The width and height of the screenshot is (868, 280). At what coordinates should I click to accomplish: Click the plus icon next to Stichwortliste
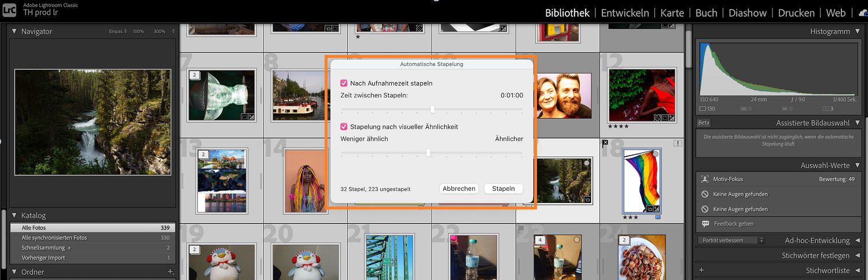pyautogui.click(x=701, y=270)
